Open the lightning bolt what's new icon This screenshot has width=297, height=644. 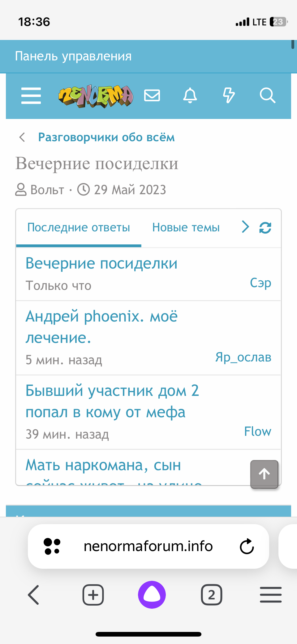pos(229,95)
